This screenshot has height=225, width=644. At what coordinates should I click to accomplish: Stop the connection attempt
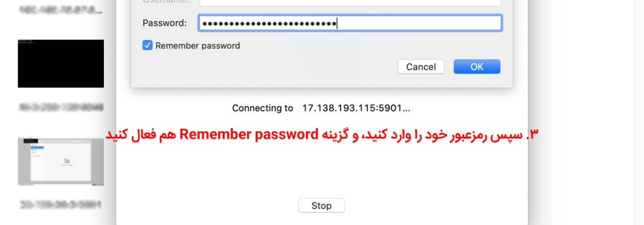321,206
